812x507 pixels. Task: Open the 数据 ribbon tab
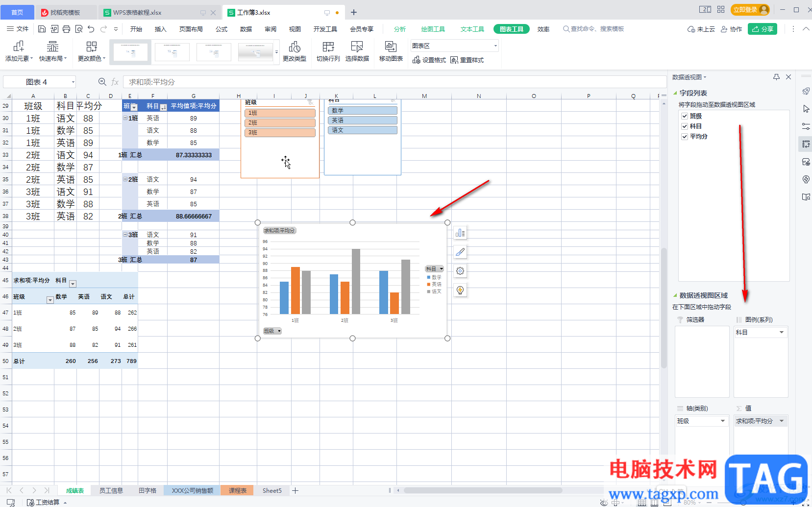point(246,29)
